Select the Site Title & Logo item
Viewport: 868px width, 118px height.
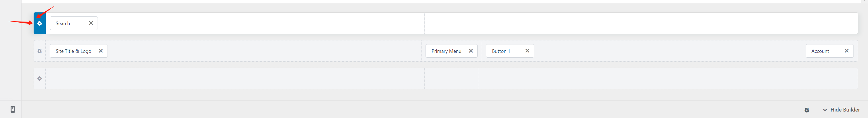(73, 51)
